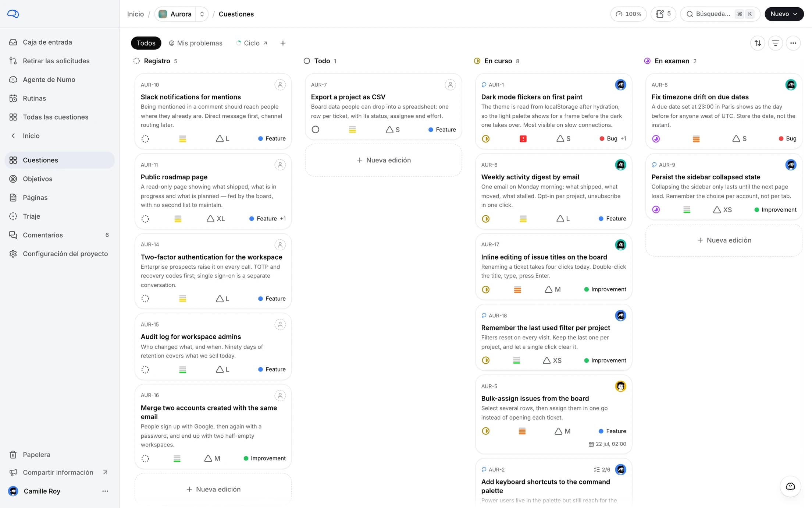Open the filter icon in the toolbar
Viewport: 812px width, 508px height.
coord(775,43)
